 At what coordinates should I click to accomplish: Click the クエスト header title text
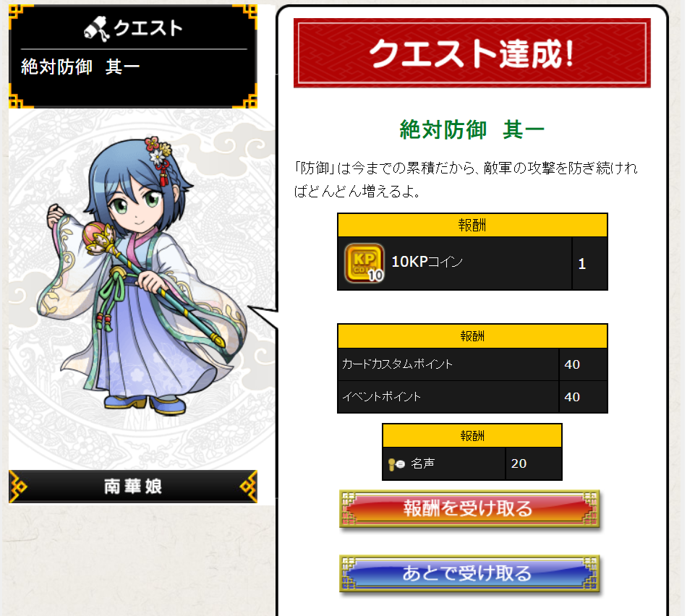(148, 28)
